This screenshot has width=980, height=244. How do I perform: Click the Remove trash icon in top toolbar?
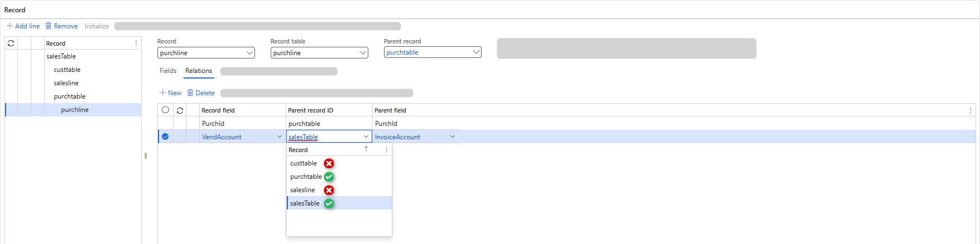(x=49, y=26)
